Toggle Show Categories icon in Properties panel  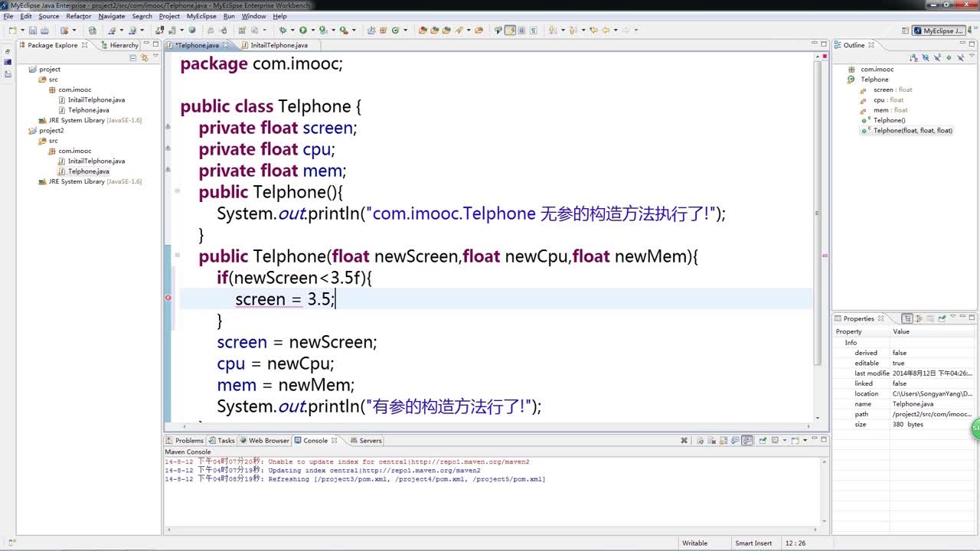[x=907, y=318]
